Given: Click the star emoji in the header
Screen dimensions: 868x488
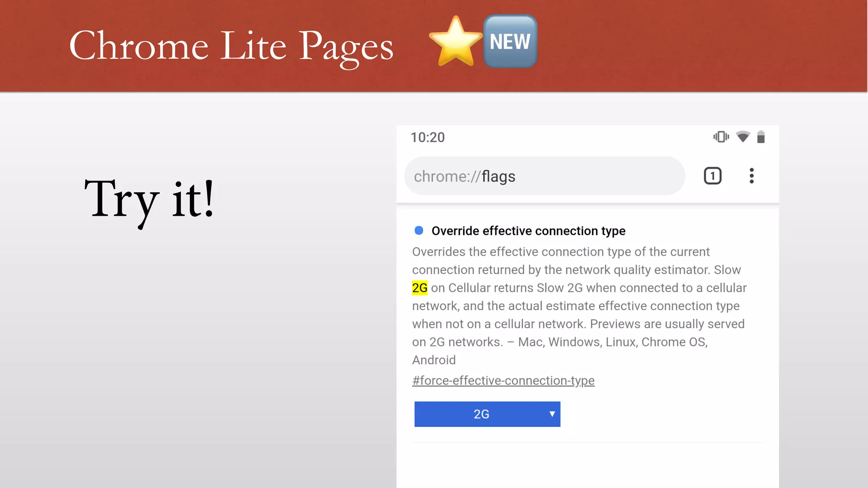Looking at the screenshot, I should pyautogui.click(x=456, y=41).
